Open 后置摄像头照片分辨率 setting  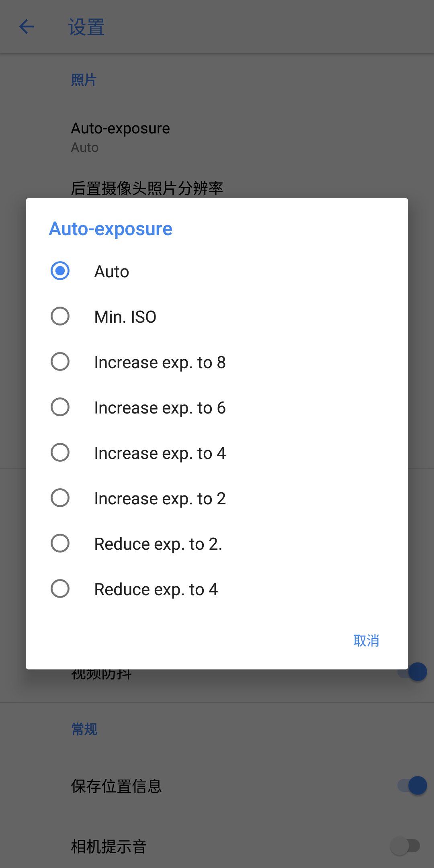[147, 188]
